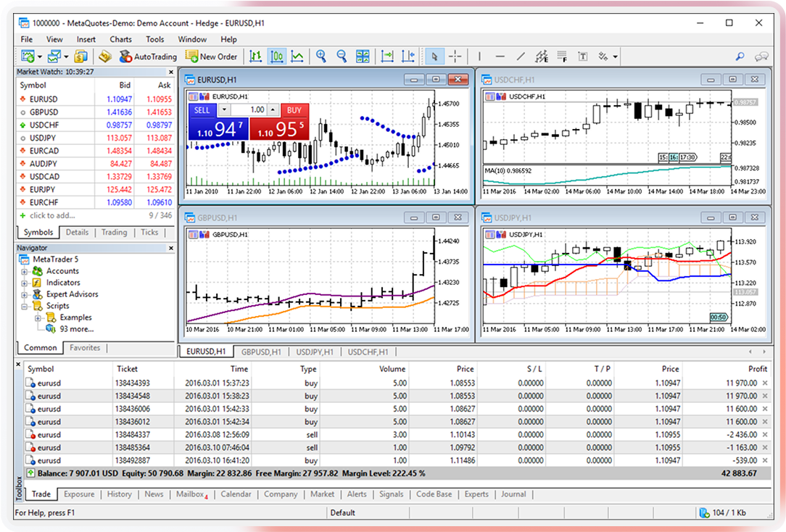Viewport: 786px width, 532px height.
Task: Switch to the History tab in Toolbox
Action: (x=120, y=494)
